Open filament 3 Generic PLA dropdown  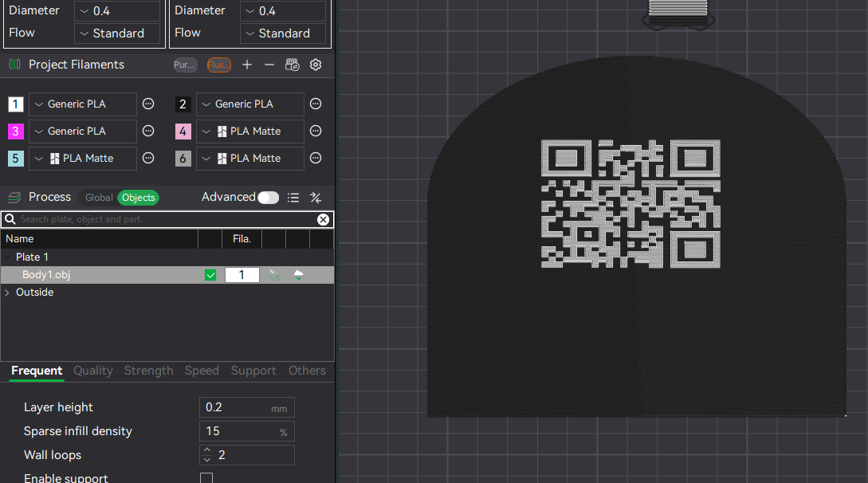tap(82, 132)
